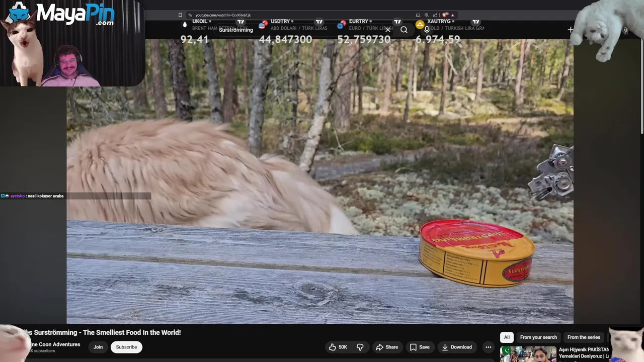Viewport: 644px width, 362px height.
Task: Click the browser address bar URL
Action: pos(223,15)
